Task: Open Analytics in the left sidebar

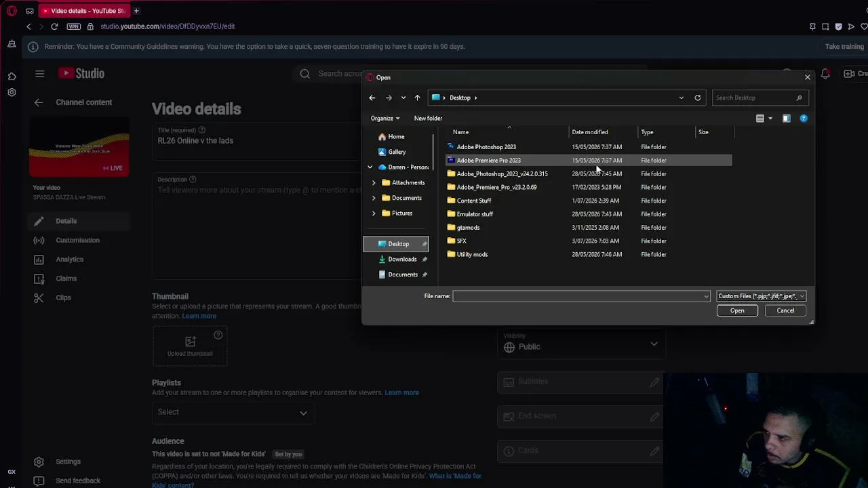Action: 79,259
